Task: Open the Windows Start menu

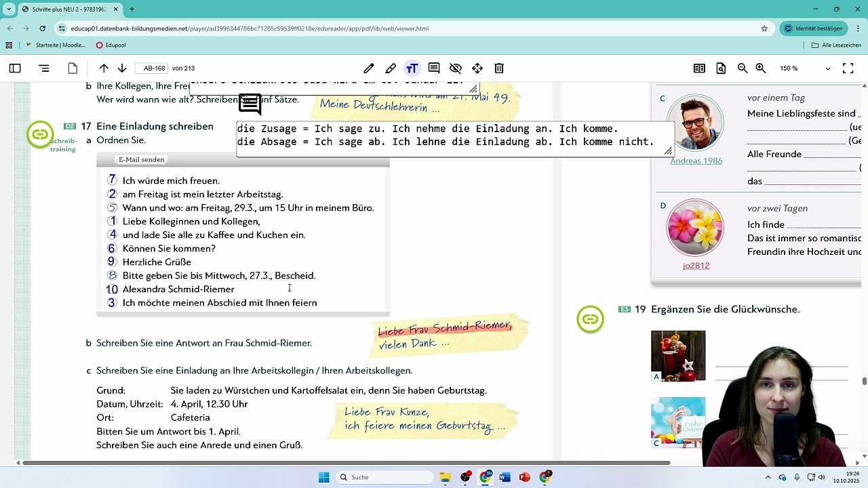Action: (324, 477)
